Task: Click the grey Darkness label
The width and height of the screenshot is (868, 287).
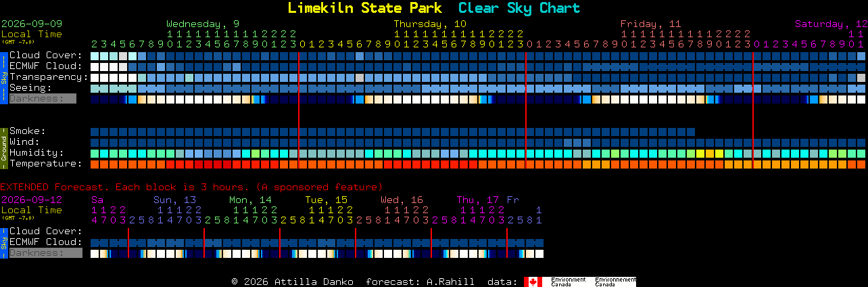Action: pos(42,99)
